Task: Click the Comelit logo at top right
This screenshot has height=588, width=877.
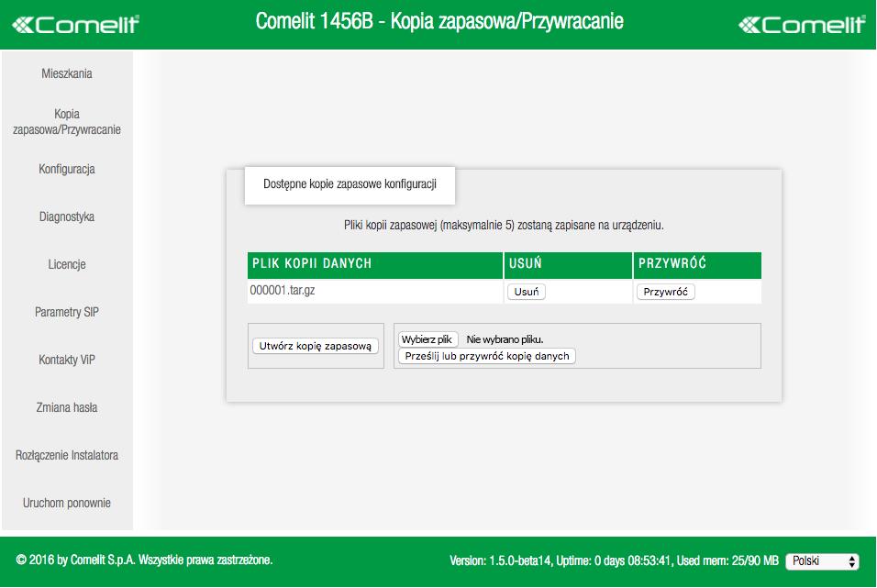Action: 801,25
